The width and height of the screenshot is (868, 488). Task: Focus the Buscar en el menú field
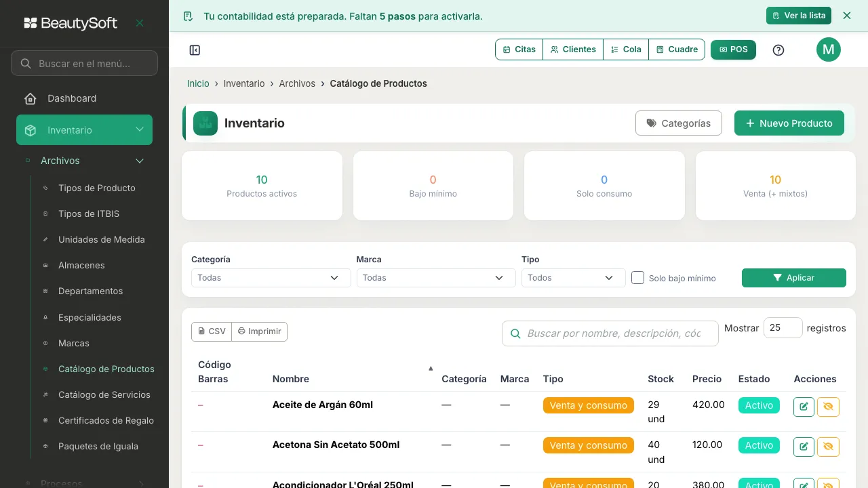click(x=84, y=63)
